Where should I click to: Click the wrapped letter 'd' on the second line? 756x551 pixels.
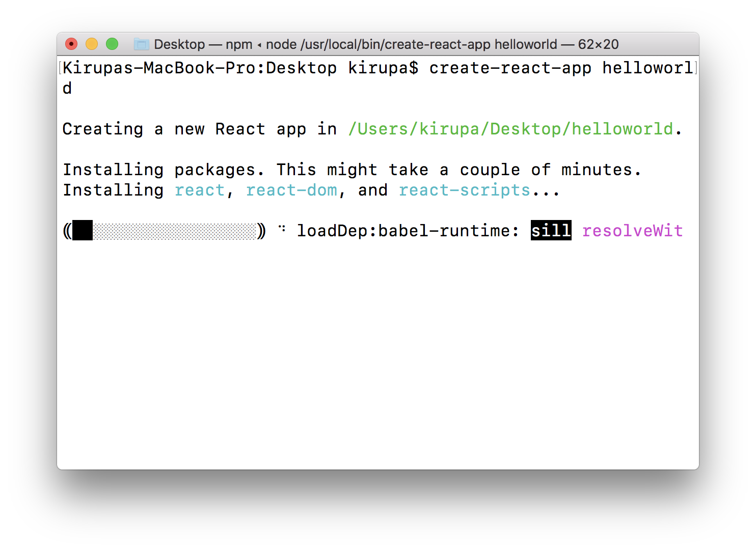coord(67,88)
